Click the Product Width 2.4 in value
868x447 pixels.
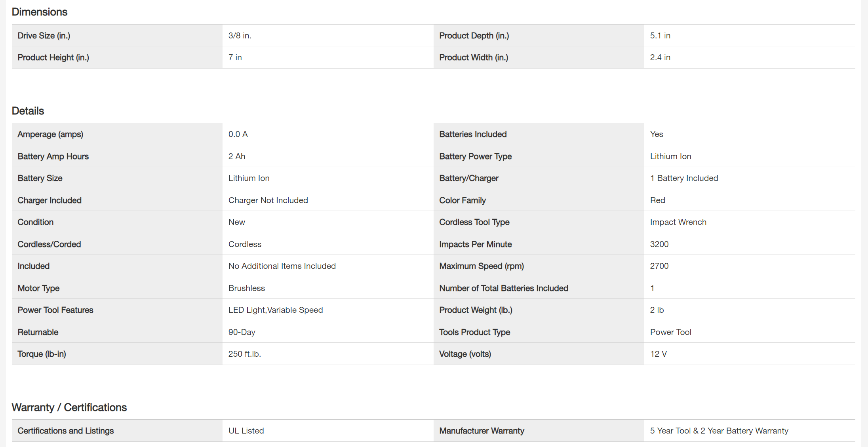click(660, 57)
